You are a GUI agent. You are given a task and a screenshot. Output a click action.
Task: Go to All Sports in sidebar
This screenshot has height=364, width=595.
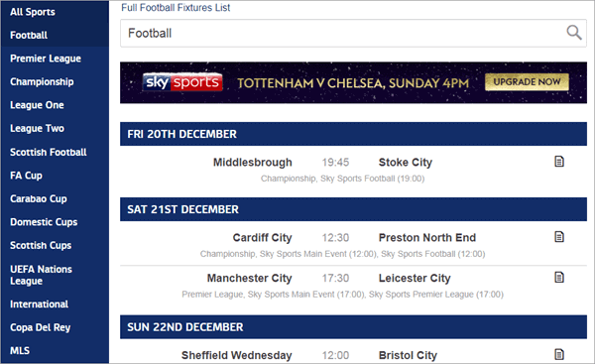click(33, 12)
